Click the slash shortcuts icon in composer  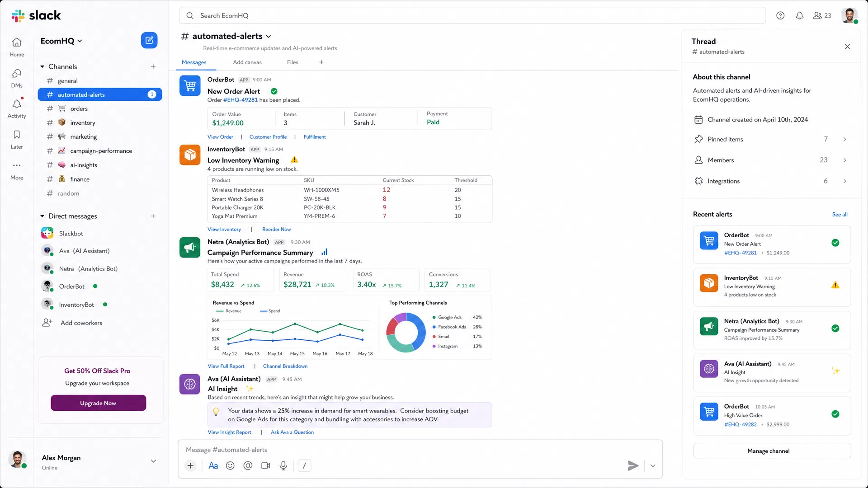(304, 466)
